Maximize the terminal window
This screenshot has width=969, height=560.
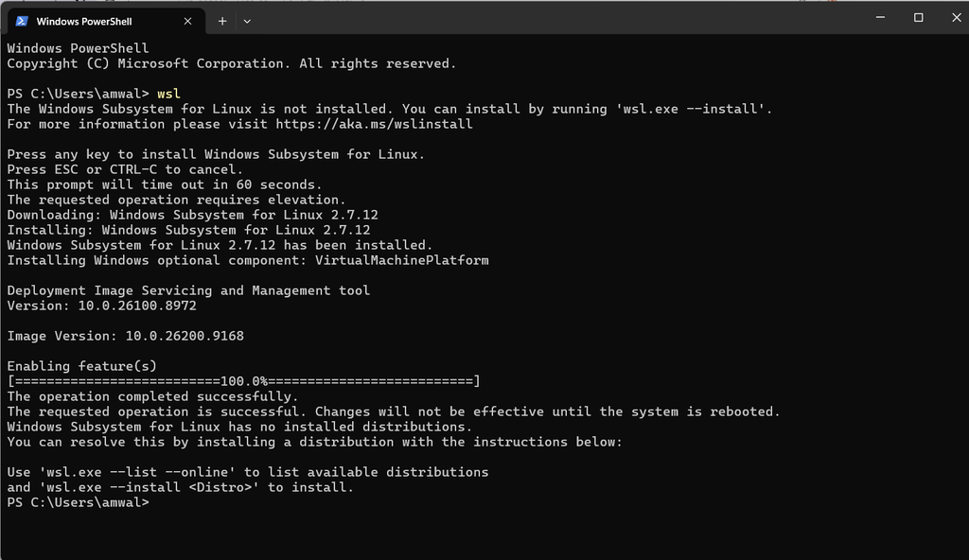click(x=918, y=17)
